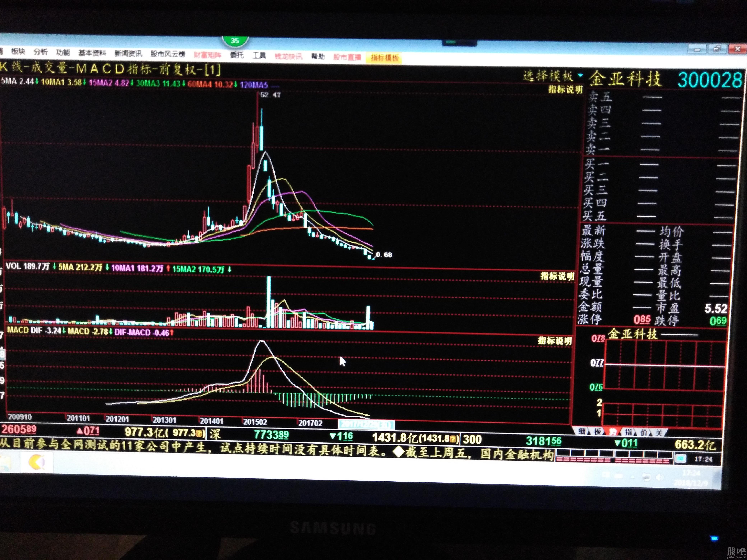Click the 卖一 sell order row

tap(662, 149)
